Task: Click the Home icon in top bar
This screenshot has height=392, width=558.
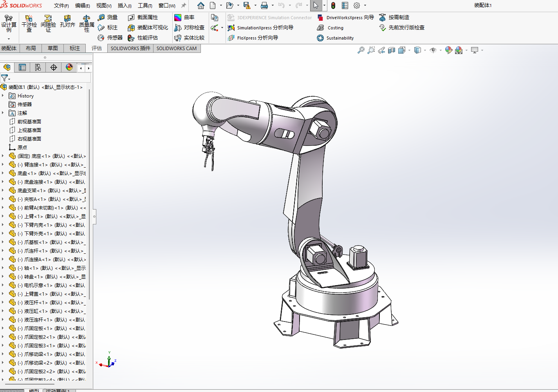Action: tap(201, 5)
